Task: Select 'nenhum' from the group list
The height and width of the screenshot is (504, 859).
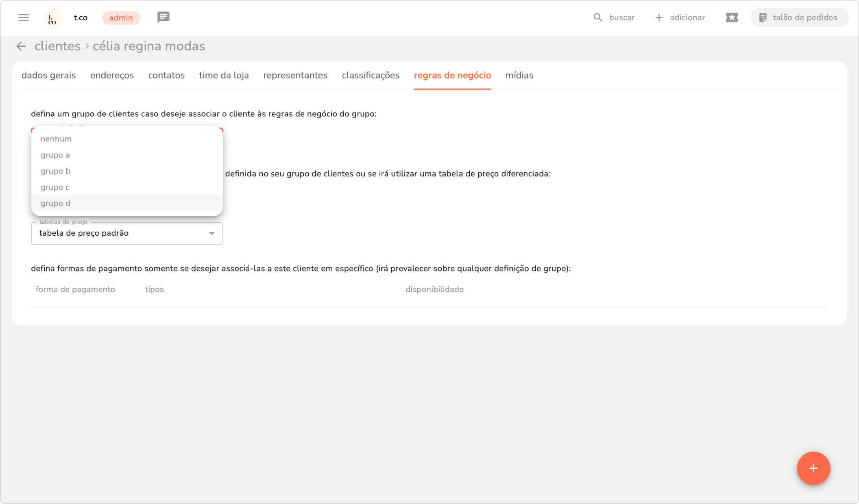Action: click(56, 139)
